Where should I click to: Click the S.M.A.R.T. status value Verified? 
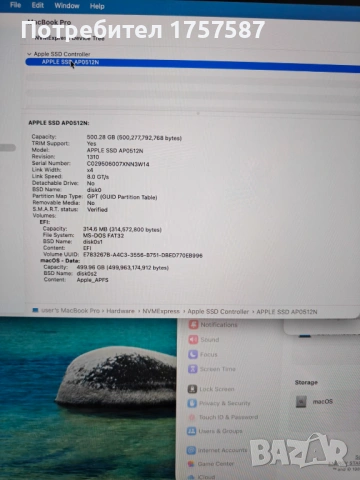click(x=97, y=210)
